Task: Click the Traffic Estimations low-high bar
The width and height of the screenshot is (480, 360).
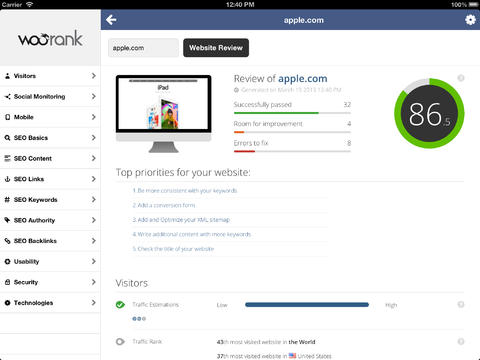Action: [x=307, y=305]
